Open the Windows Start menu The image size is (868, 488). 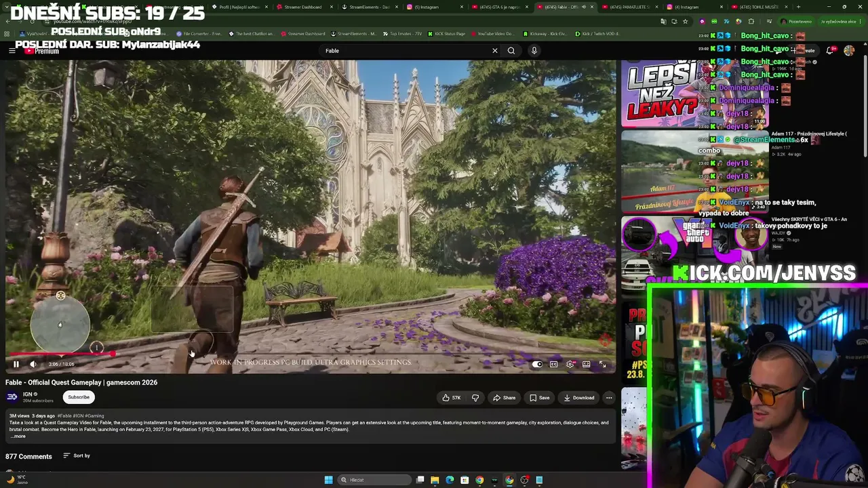tap(328, 480)
